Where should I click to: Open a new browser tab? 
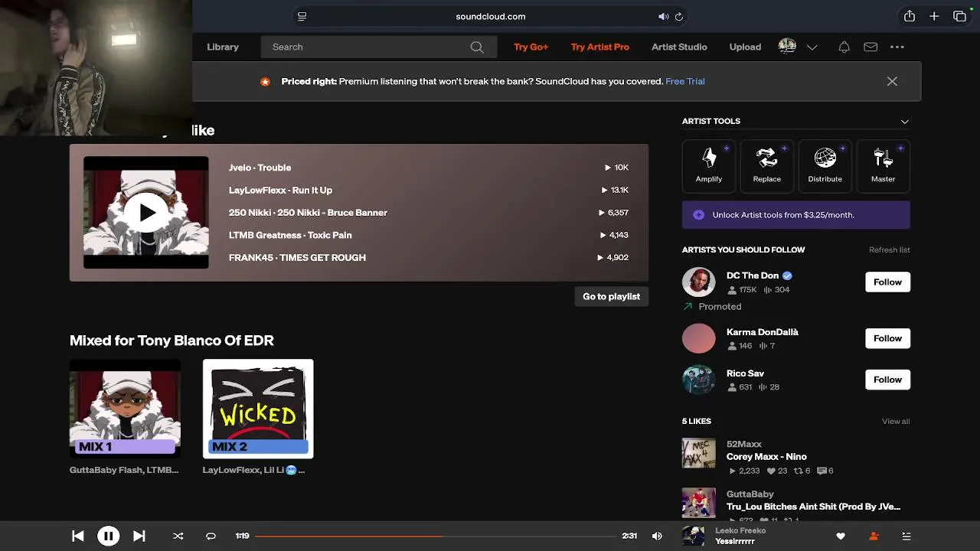coord(934,16)
